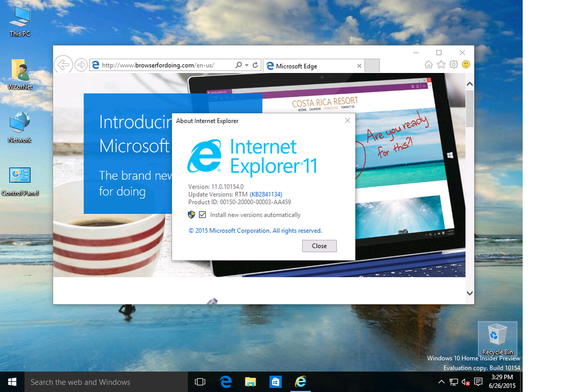The height and width of the screenshot is (392, 588).
Task: Close the Microsoft Edge tab
Action: pyautogui.click(x=359, y=66)
